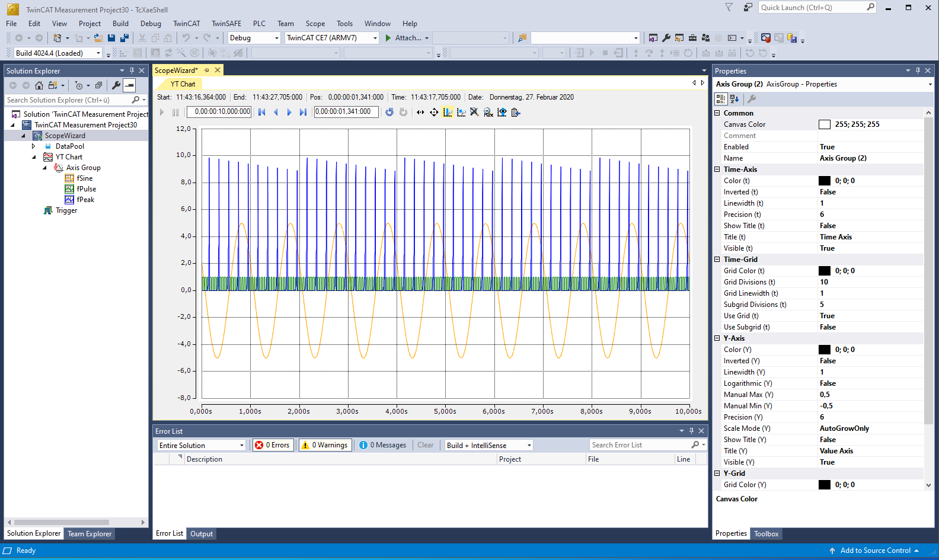The height and width of the screenshot is (560, 939).
Task: Select the horizontal zoom tool in chart toolbar
Action: (x=420, y=112)
